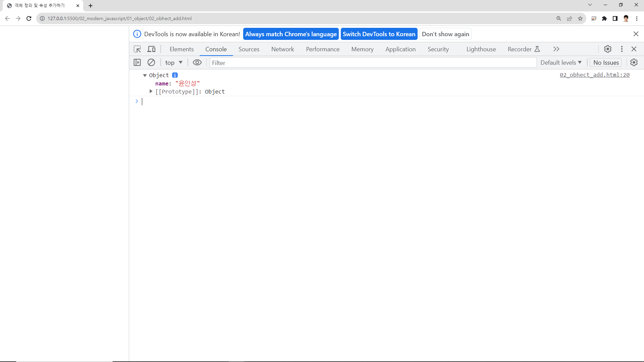The height and width of the screenshot is (362, 644).
Task: Bookmark page with star icon
Action: click(x=580, y=18)
